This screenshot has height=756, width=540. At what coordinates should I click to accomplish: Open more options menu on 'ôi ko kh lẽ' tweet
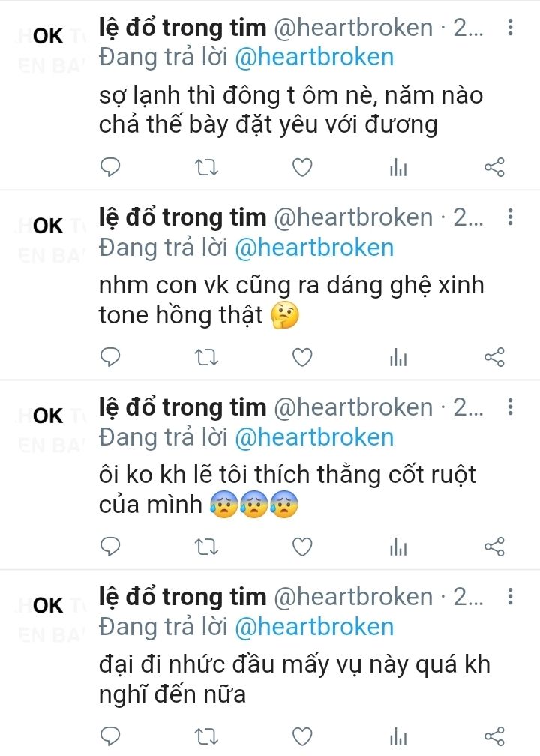pos(510,407)
